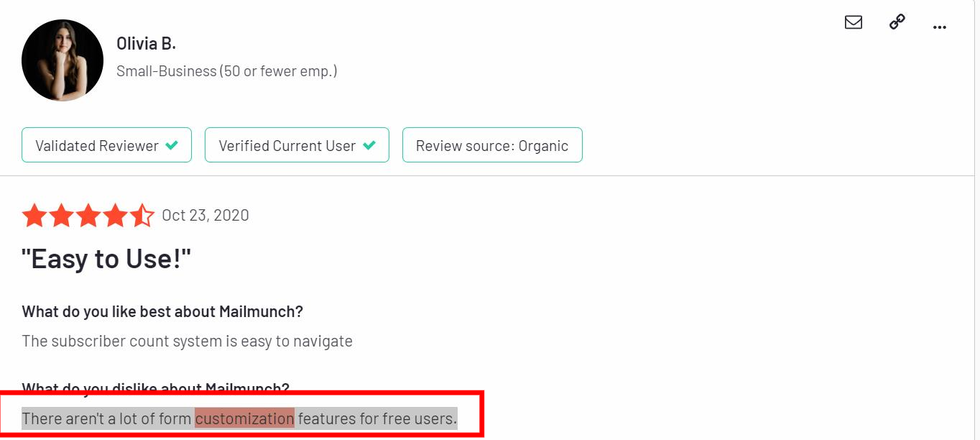Click the Verified Current User green checkmark
The width and height of the screenshot is (980, 440).
[369, 145]
